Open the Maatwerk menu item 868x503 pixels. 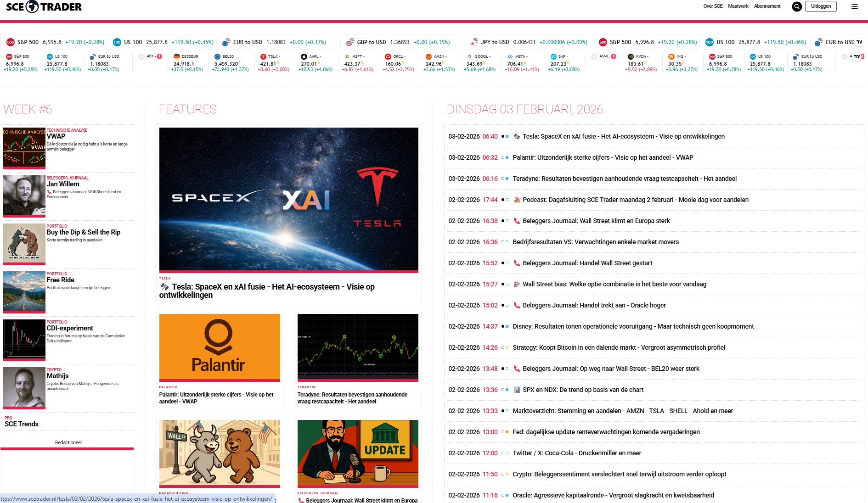click(x=738, y=6)
